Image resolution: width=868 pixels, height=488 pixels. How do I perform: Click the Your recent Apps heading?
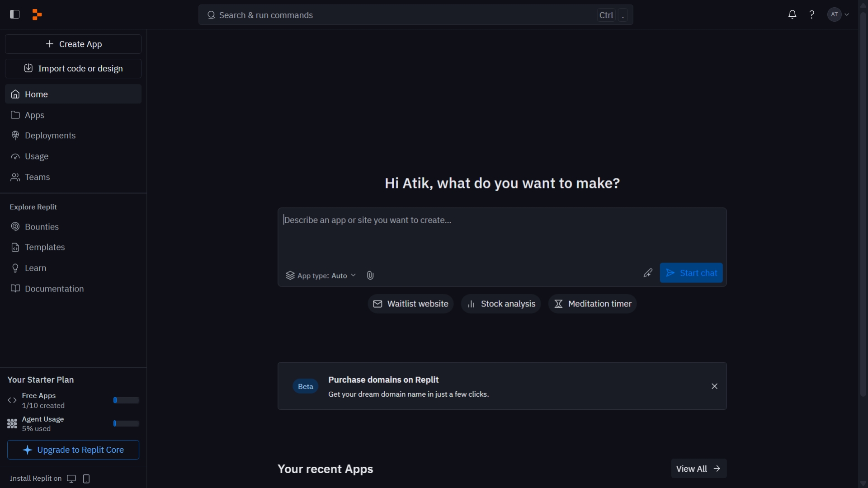click(x=325, y=469)
